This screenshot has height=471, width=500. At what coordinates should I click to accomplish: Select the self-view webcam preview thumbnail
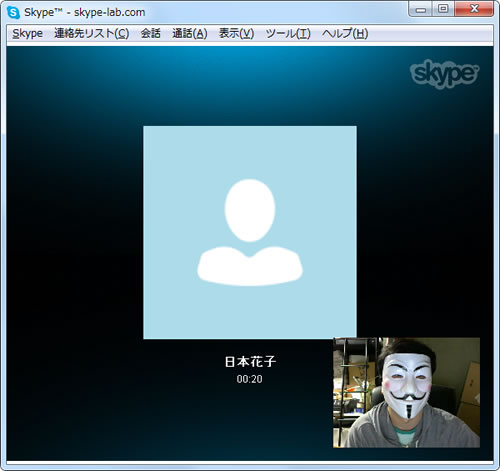click(x=406, y=392)
